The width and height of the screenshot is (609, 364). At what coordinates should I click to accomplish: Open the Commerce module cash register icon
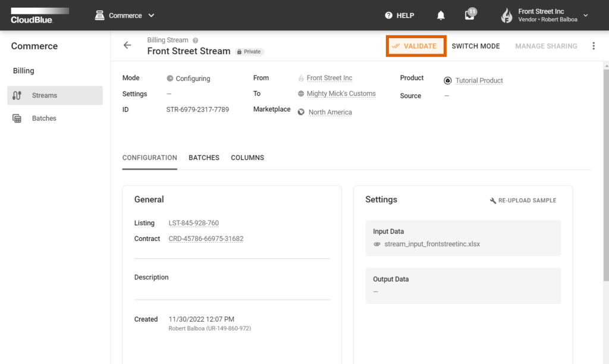[x=99, y=15]
